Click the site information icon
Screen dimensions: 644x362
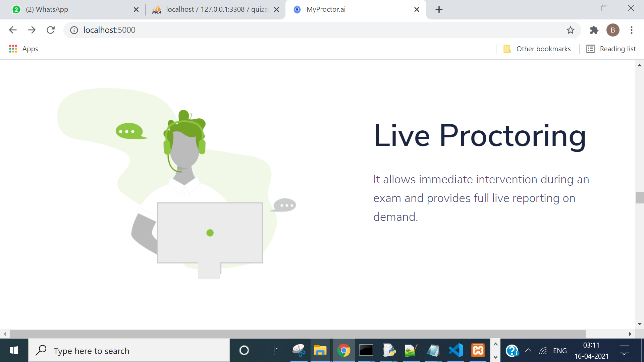74,30
